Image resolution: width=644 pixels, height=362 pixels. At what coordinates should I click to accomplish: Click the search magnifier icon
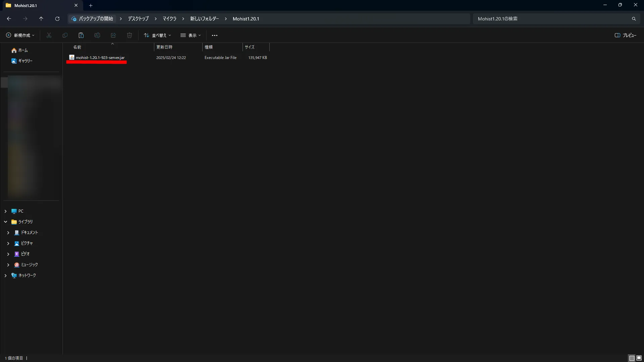click(x=634, y=19)
